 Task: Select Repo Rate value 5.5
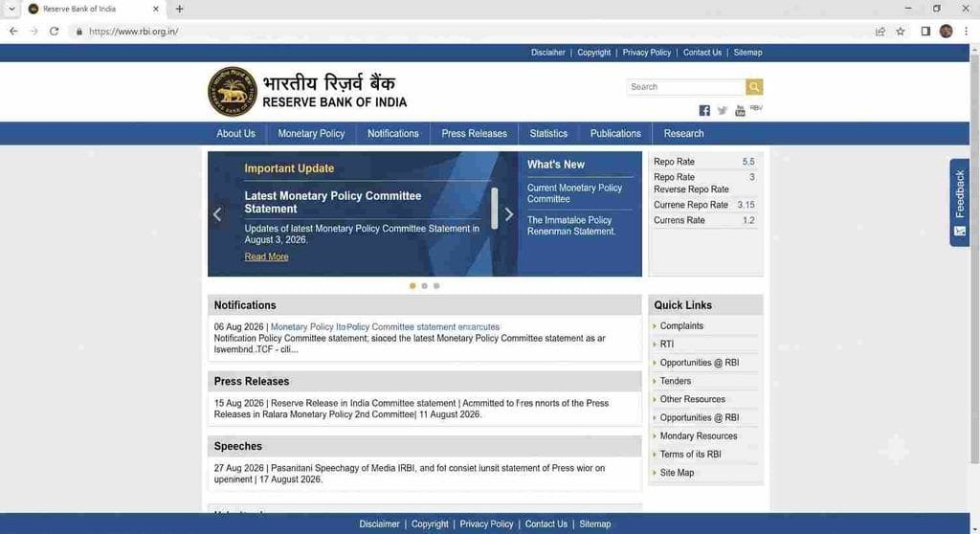(748, 162)
